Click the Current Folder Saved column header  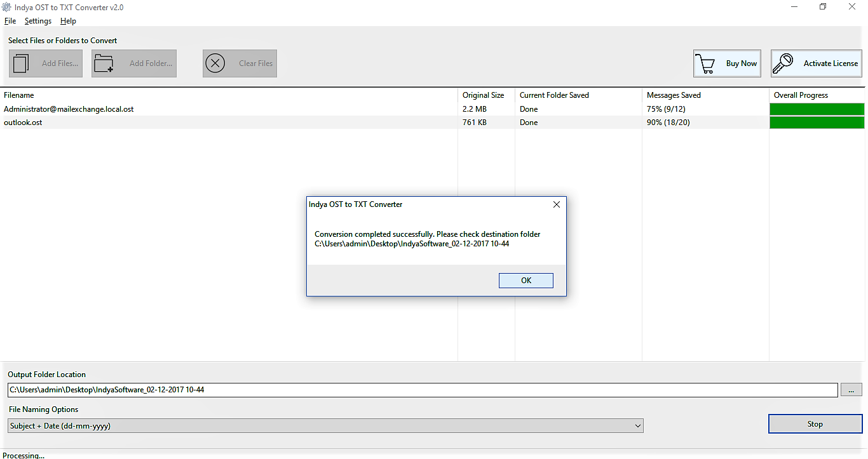click(554, 95)
